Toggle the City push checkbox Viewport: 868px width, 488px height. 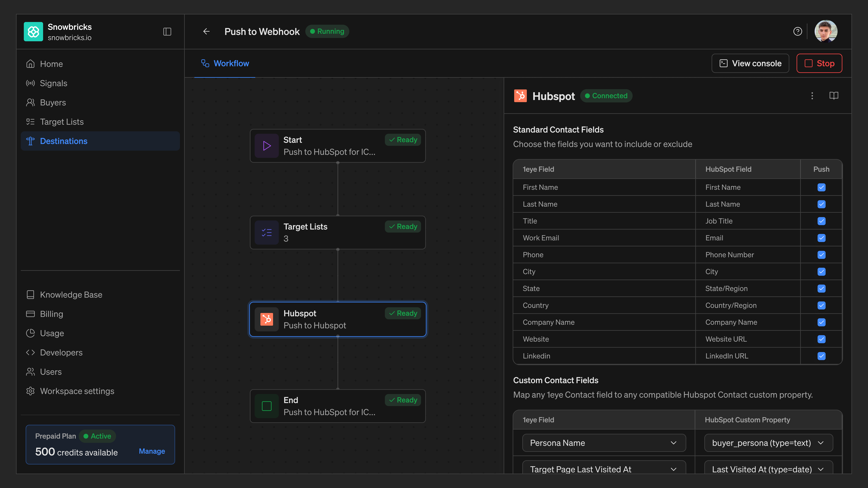pos(821,272)
